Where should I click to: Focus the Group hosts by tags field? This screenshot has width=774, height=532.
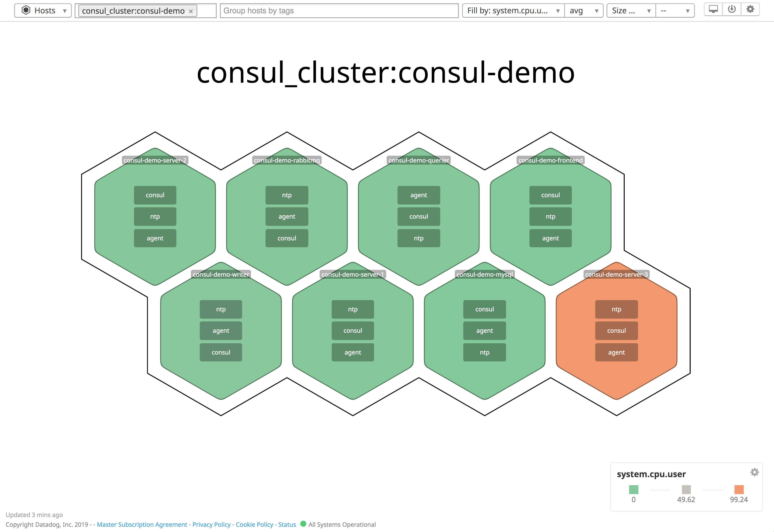pos(339,11)
